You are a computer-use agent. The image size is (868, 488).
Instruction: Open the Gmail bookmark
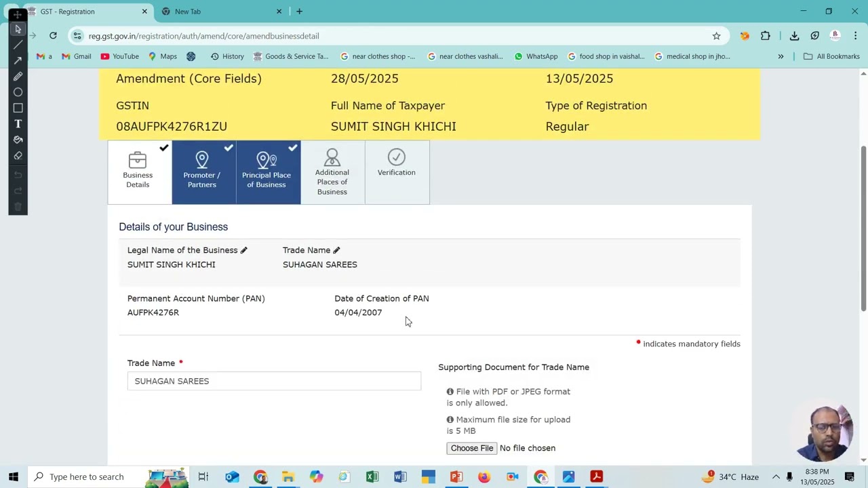coord(76,56)
